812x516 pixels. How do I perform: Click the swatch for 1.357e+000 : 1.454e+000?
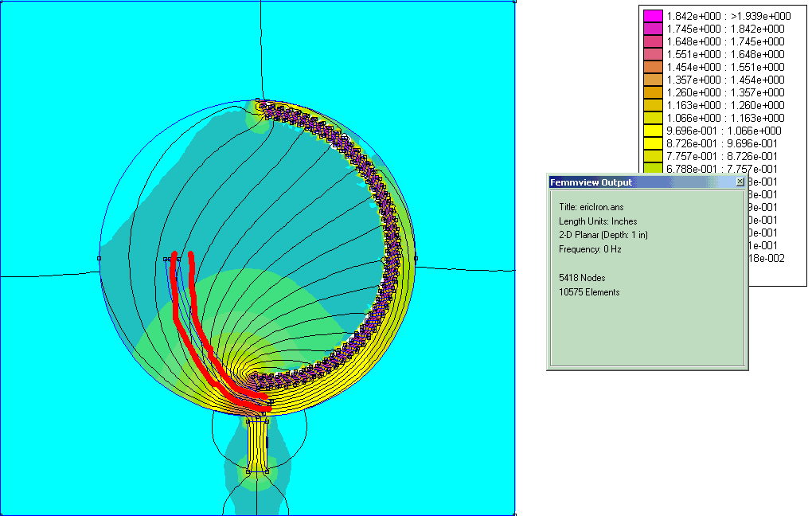click(x=653, y=80)
